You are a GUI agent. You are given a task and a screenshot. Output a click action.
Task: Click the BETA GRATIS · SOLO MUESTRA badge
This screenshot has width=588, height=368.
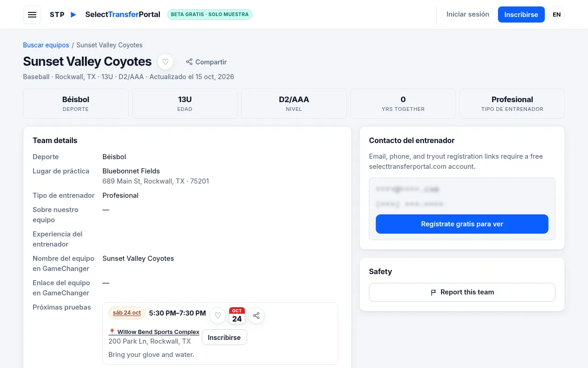210,14
